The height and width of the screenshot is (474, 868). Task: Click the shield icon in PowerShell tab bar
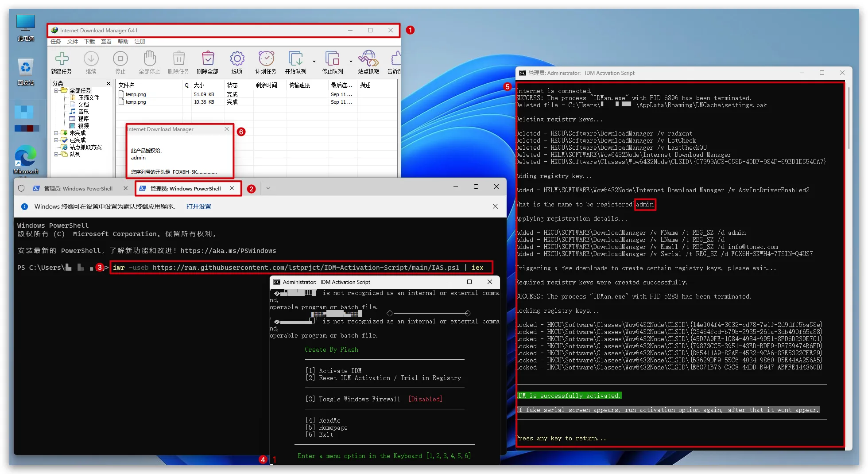21,188
